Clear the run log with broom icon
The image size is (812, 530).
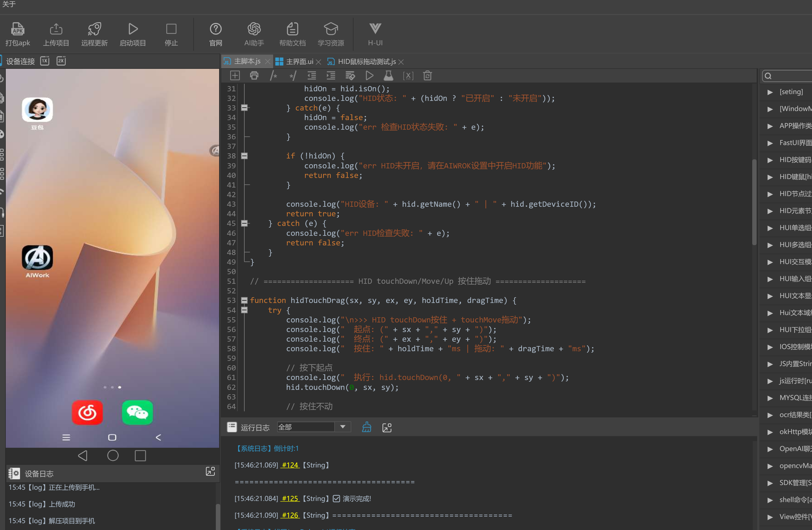pos(367,427)
